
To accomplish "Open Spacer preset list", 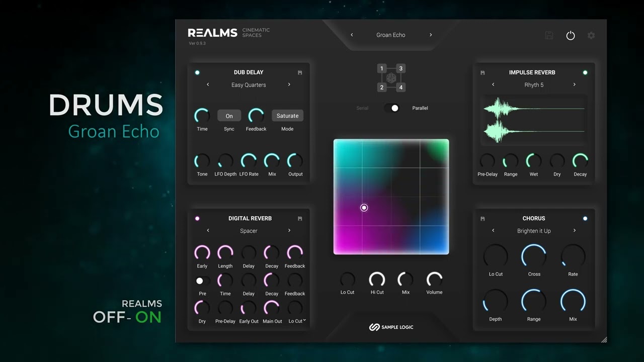I will [249, 231].
